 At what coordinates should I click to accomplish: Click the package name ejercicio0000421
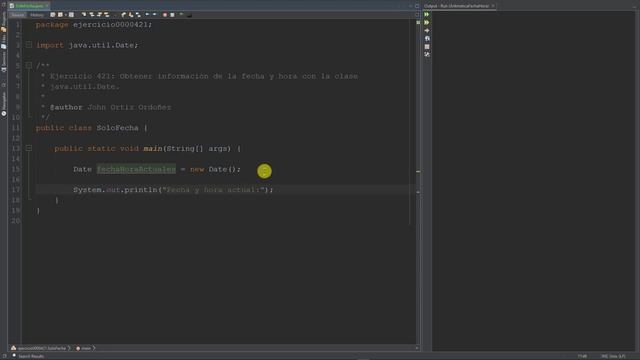tap(112, 24)
